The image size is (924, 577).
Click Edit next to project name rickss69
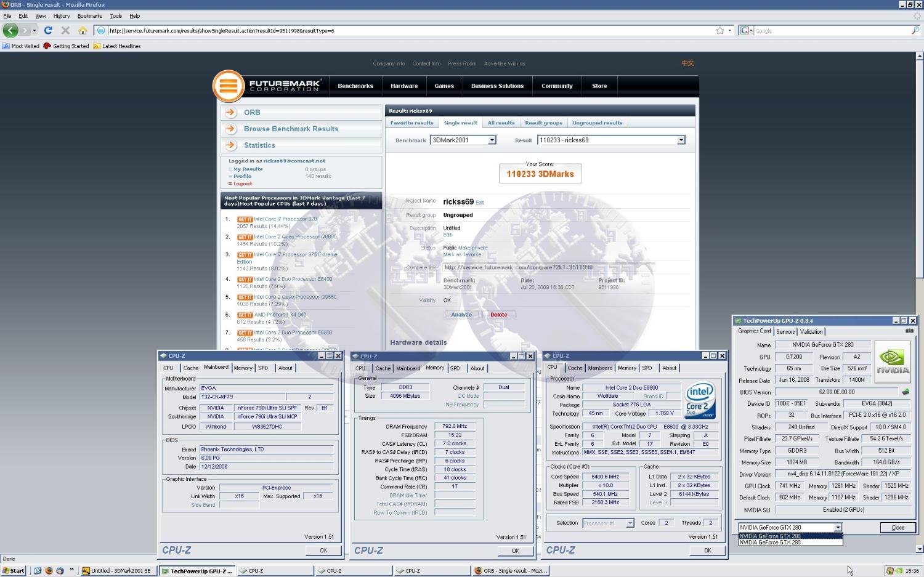tap(480, 203)
